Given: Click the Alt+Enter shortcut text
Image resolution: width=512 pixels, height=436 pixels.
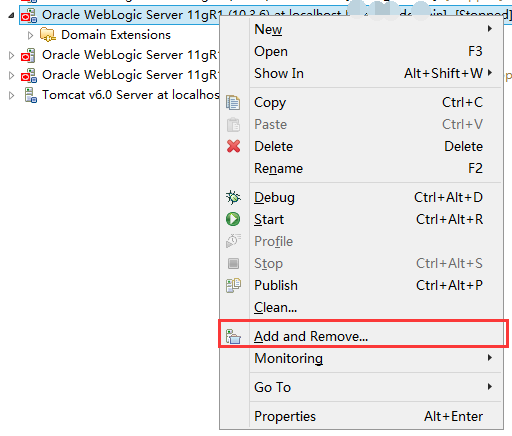Looking at the screenshot, I should (x=453, y=416).
